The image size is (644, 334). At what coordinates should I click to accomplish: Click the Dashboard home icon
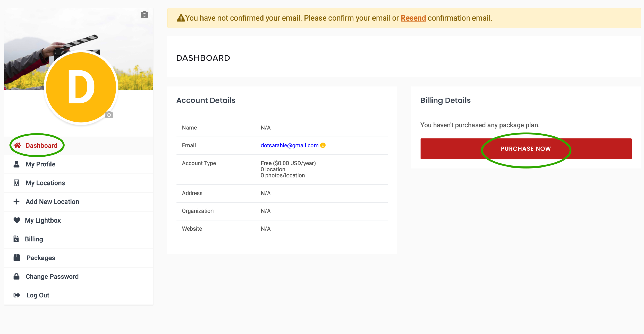click(17, 145)
